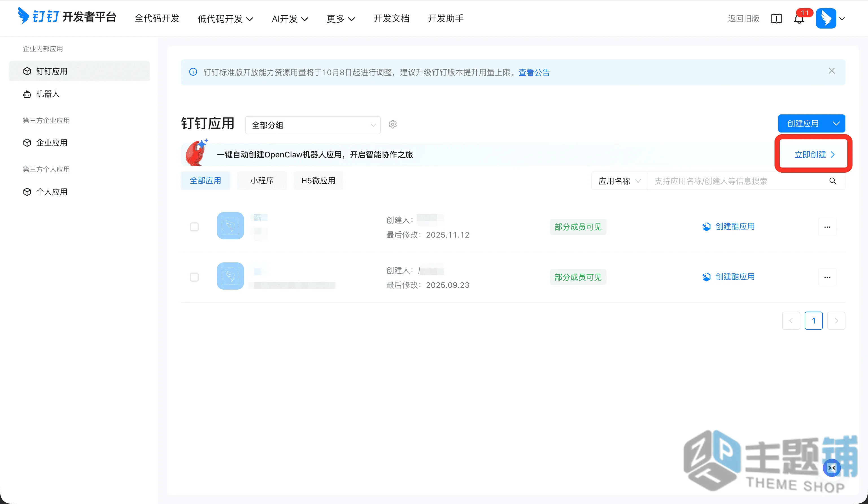Open the notification bell with 11 badge
Screen dimensions: 868x504
pyautogui.click(x=799, y=19)
